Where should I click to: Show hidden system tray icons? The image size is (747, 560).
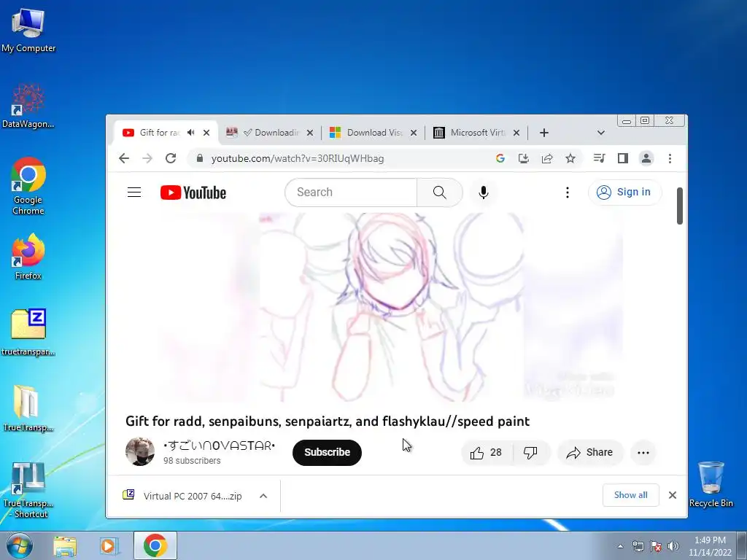point(620,546)
